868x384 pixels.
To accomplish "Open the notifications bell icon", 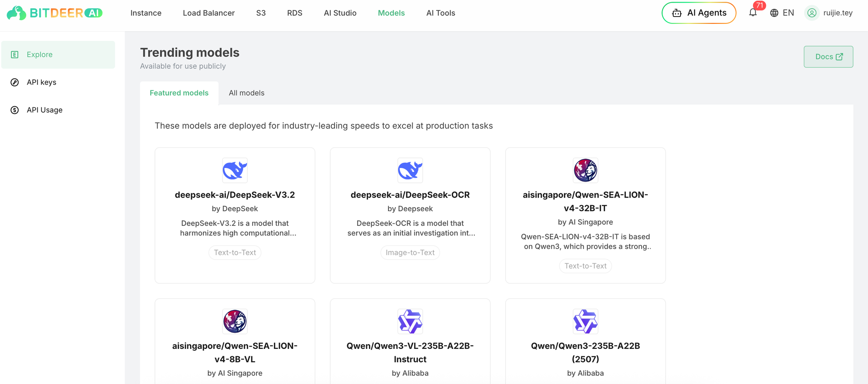I will [753, 13].
